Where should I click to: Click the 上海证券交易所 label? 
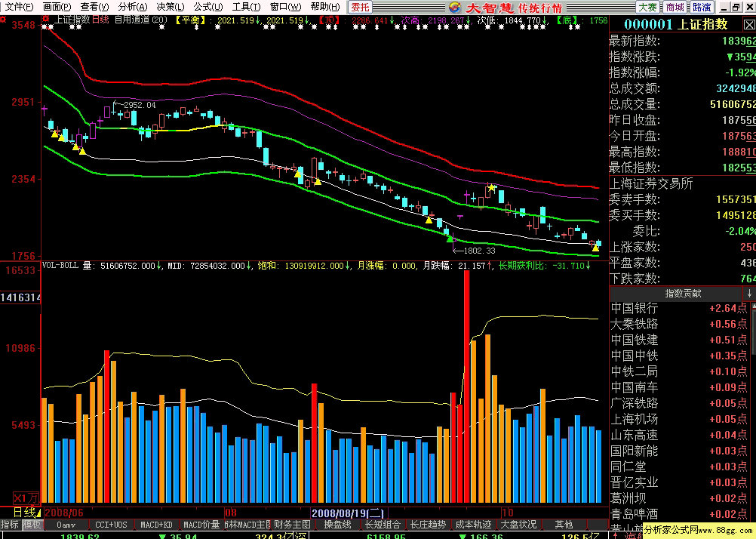[651, 183]
